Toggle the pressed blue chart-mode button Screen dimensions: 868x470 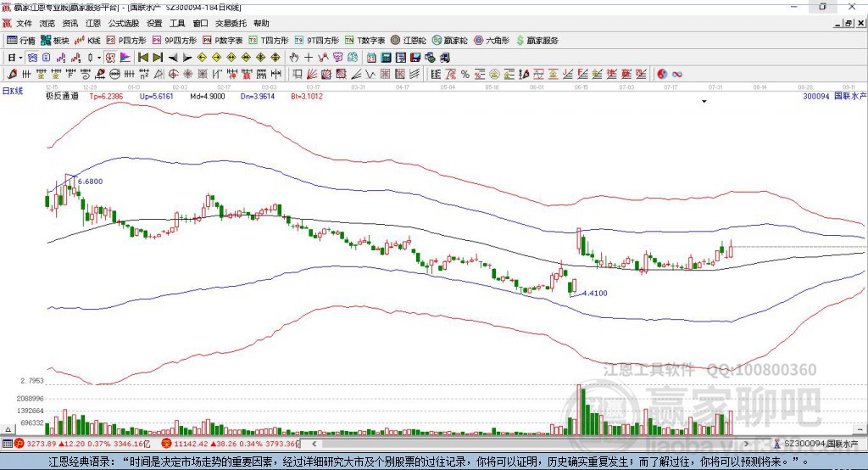click(32, 58)
